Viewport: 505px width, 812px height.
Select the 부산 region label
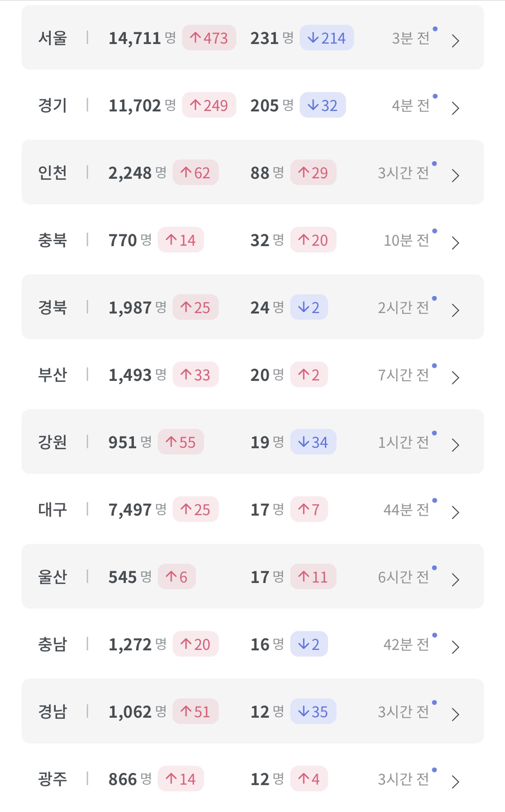point(52,375)
